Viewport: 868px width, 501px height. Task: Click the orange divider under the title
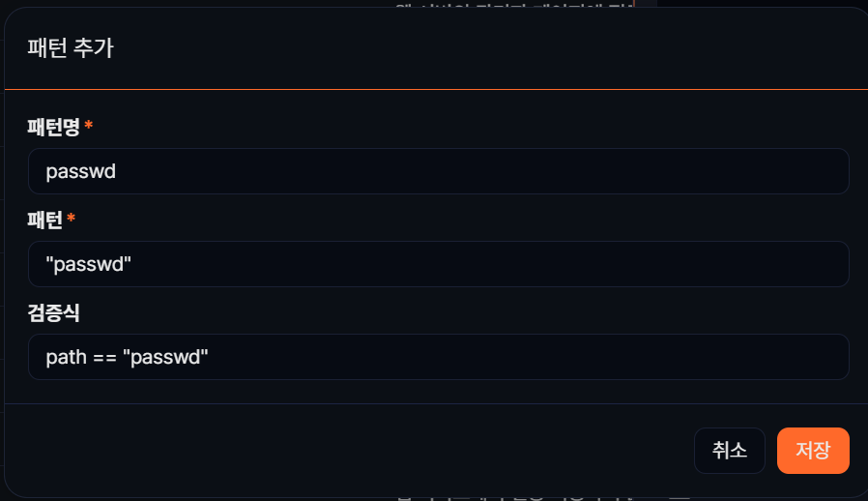(435, 89)
